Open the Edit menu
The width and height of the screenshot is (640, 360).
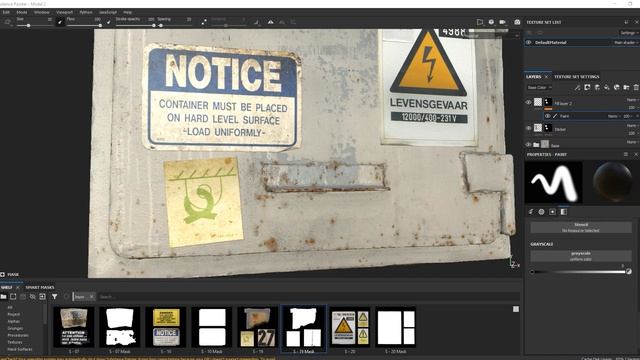point(6,12)
